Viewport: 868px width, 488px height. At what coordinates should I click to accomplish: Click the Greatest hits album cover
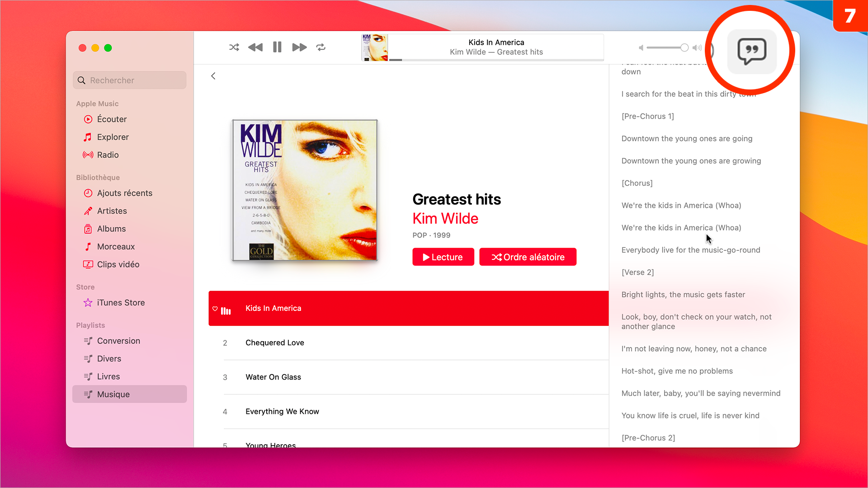click(x=305, y=190)
